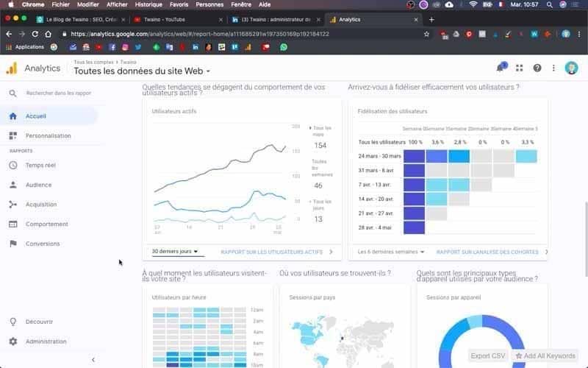Click Add All Keywords button
Screen dimensions: 588x368
point(545,355)
